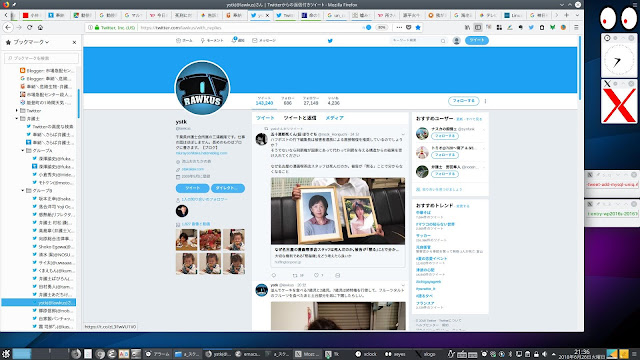Collapse the 弁護士 bookmark folder

17,119
